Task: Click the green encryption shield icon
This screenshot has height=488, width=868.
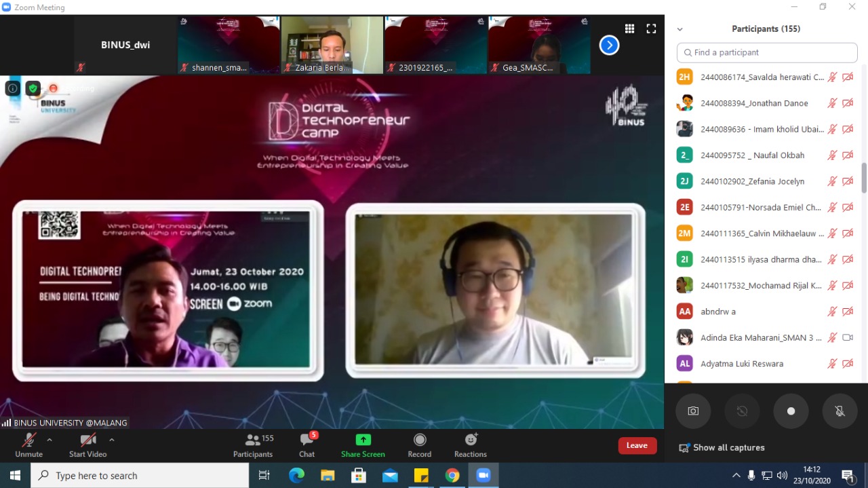Action: [33, 88]
